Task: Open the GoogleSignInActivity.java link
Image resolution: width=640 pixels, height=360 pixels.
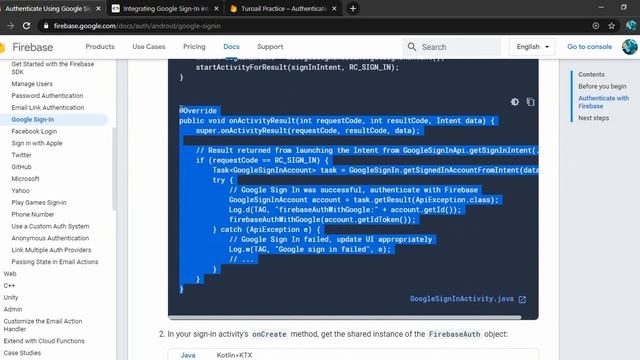Action: (x=462, y=299)
